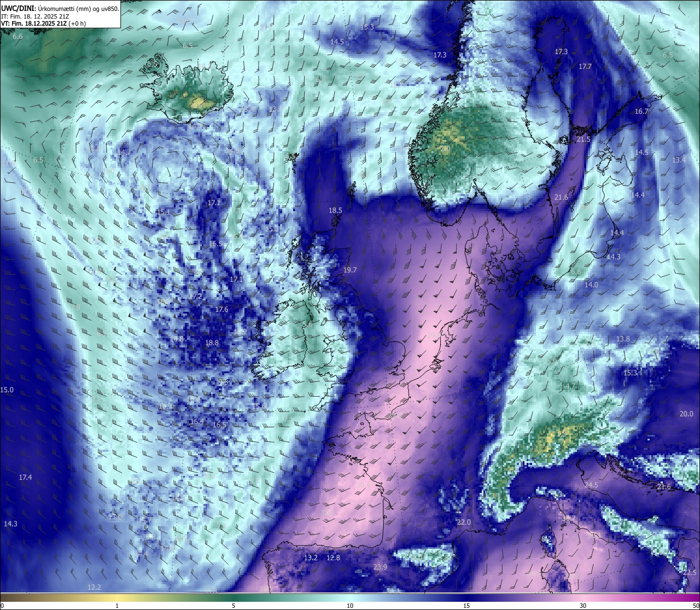This screenshot has width=700, height=610.
Task: Click the 12.2 label near the bottom-left colorbar
Action: [x=94, y=587]
